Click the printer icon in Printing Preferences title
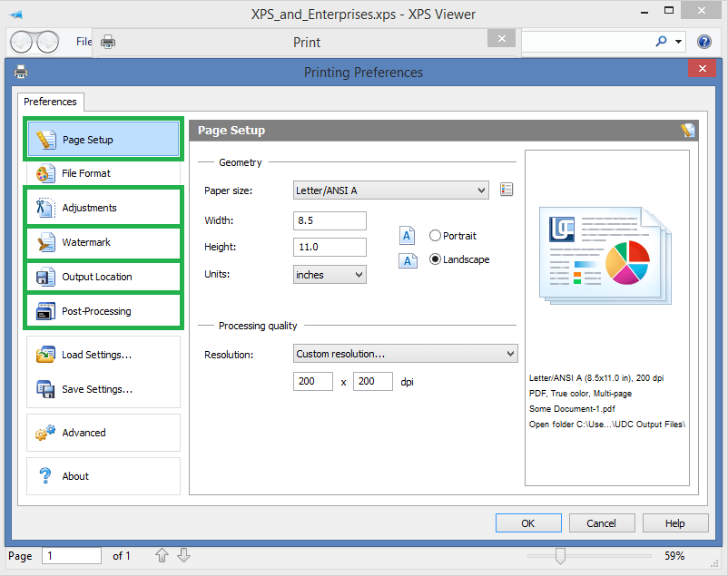Screen dimensions: 728x576 point(21,72)
